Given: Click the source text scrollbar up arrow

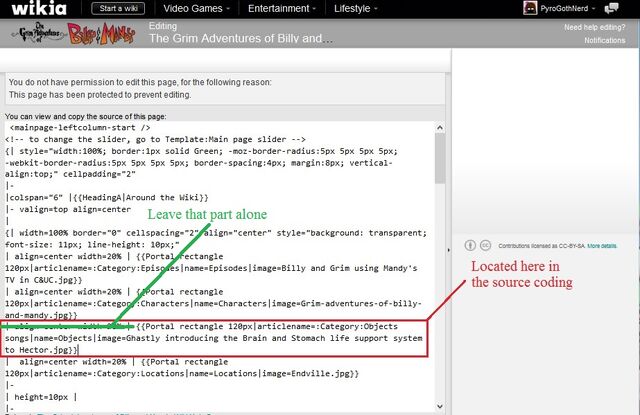Looking at the screenshot, I should click(x=440, y=128).
